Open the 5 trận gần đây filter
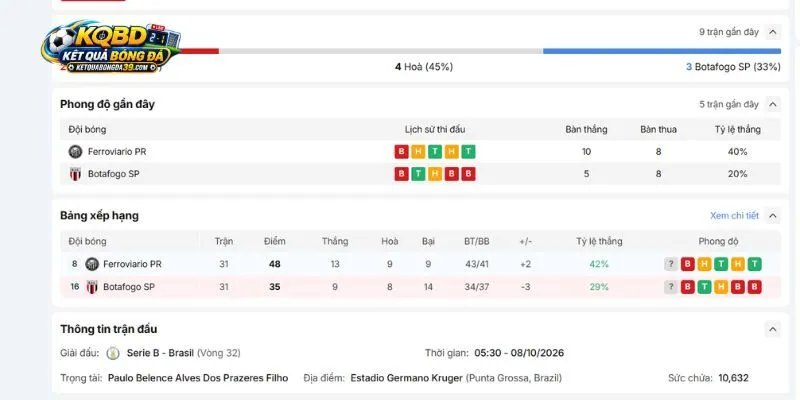800x400 pixels. (x=729, y=105)
